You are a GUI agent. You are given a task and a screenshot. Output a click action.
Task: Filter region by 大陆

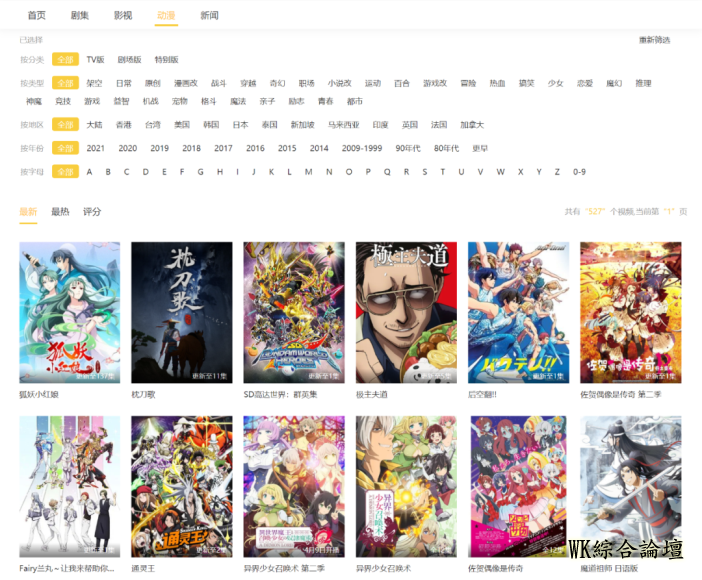click(94, 125)
